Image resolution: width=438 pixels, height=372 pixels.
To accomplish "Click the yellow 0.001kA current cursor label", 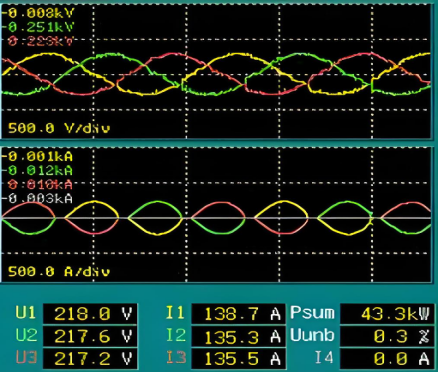I will pyautogui.click(x=40, y=156).
